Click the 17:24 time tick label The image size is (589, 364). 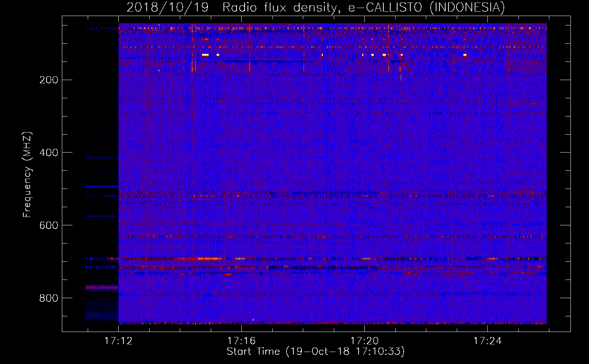pyautogui.click(x=487, y=341)
